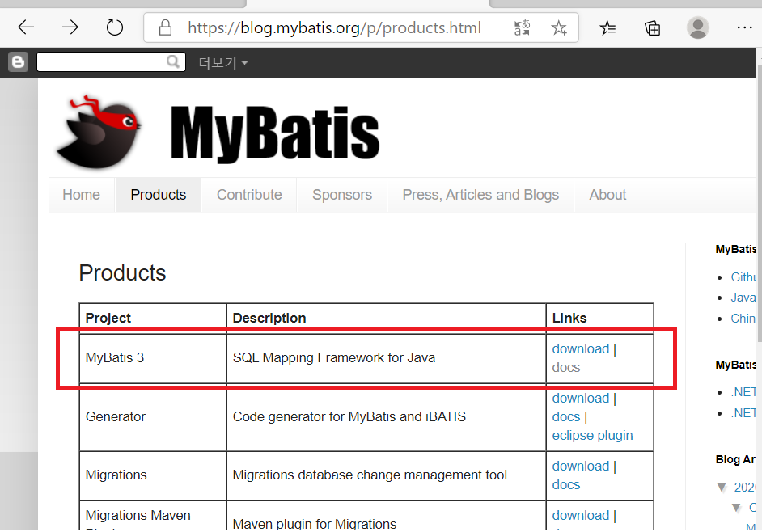Open the Chinese sidebar link
Viewport: 762px width, 532px height.
(x=743, y=319)
